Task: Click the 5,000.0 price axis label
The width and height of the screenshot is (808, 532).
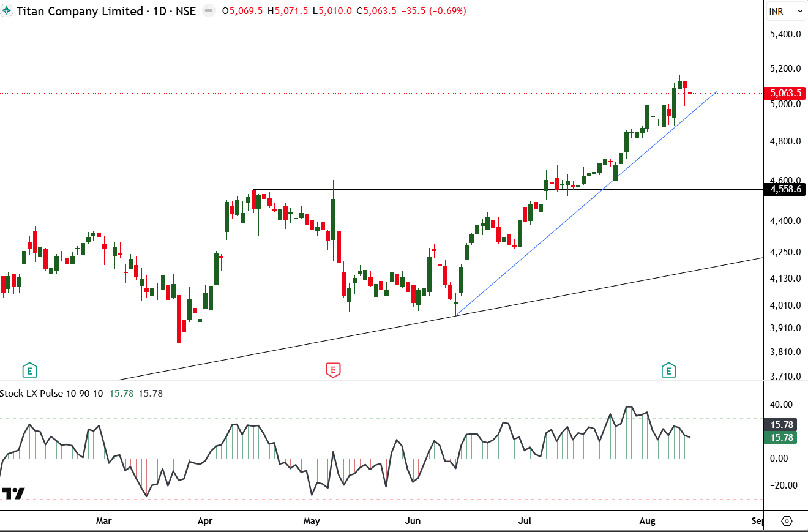Action: (x=785, y=104)
